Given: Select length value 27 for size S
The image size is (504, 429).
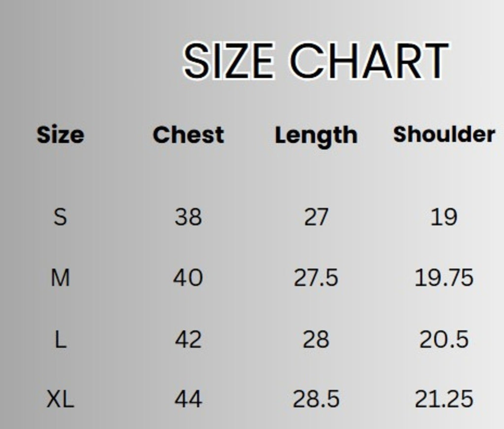Looking at the screenshot, I should click(316, 216).
